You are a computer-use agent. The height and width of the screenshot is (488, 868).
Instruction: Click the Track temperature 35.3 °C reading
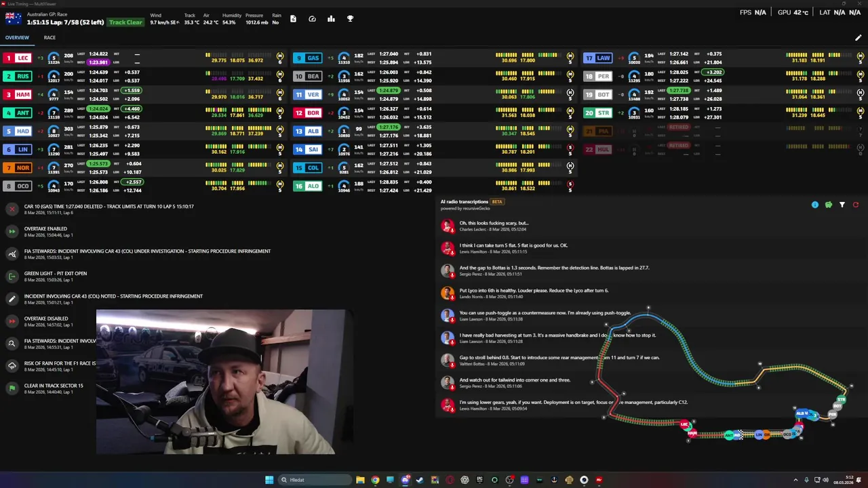191,22
